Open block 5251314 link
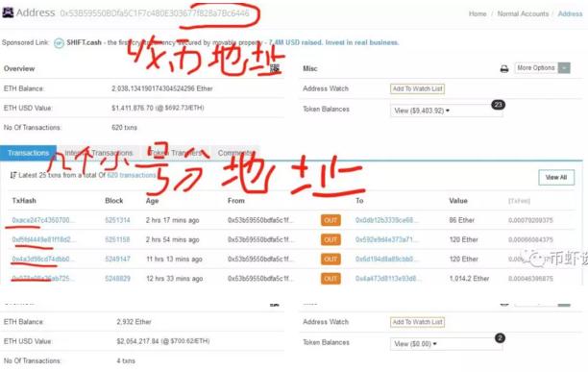588x372 pixels. click(117, 220)
